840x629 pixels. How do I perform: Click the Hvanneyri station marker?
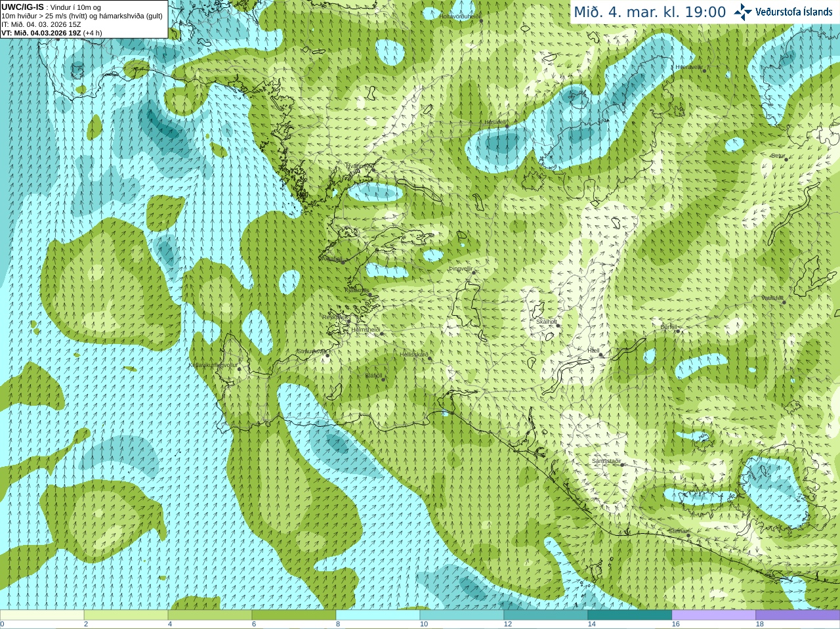[x=373, y=169]
